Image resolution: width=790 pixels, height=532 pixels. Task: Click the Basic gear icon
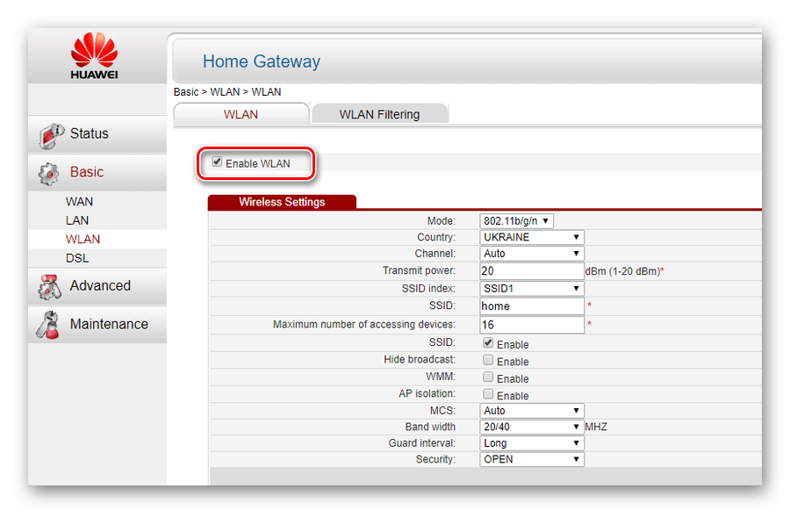[x=49, y=174]
